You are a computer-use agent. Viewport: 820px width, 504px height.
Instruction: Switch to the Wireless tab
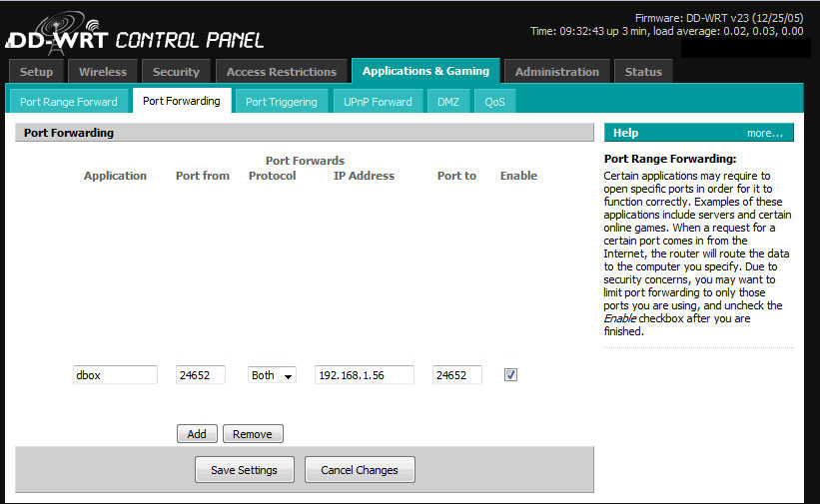point(103,72)
